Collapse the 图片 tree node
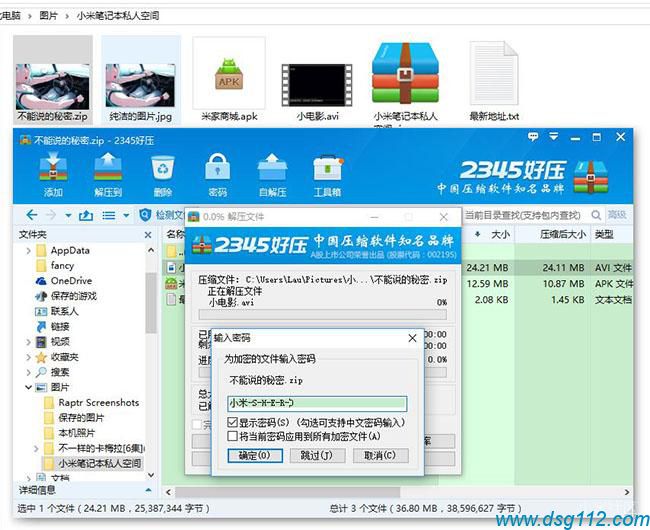Viewport: 650px width, 530px height. [28, 387]
